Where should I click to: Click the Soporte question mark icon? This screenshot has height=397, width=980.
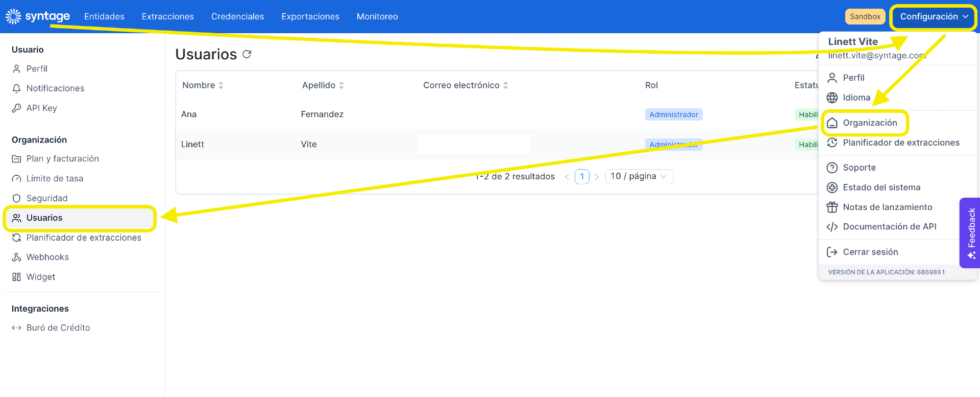click(832, 168)
